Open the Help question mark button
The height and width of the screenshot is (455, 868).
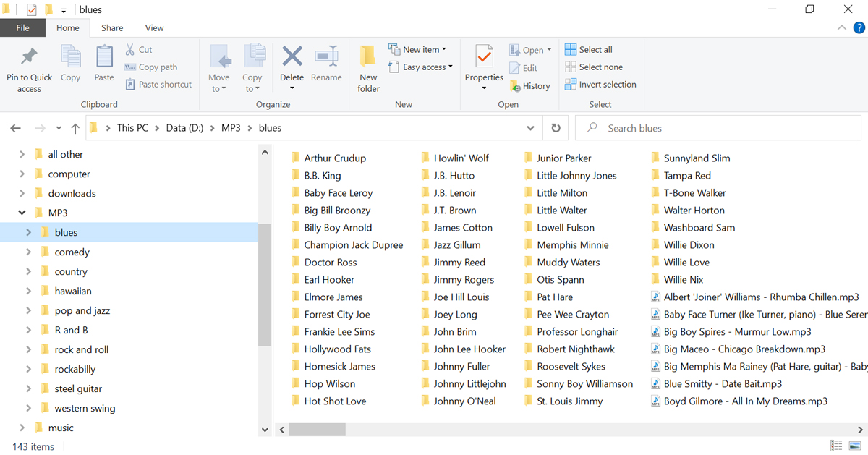(x=859, y=28)
